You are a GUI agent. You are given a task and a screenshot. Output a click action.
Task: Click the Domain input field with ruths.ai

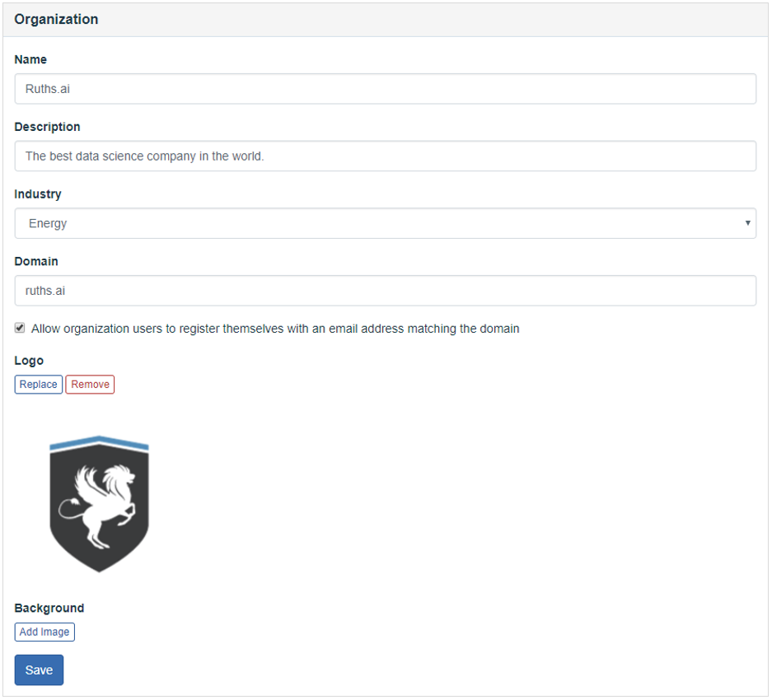coord(385,291)
